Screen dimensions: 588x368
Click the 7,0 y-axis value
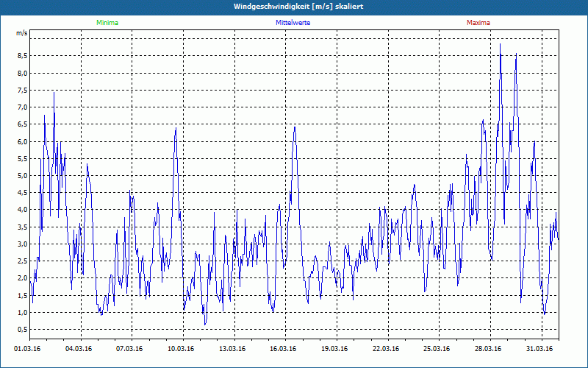click(x=23, y=107)
